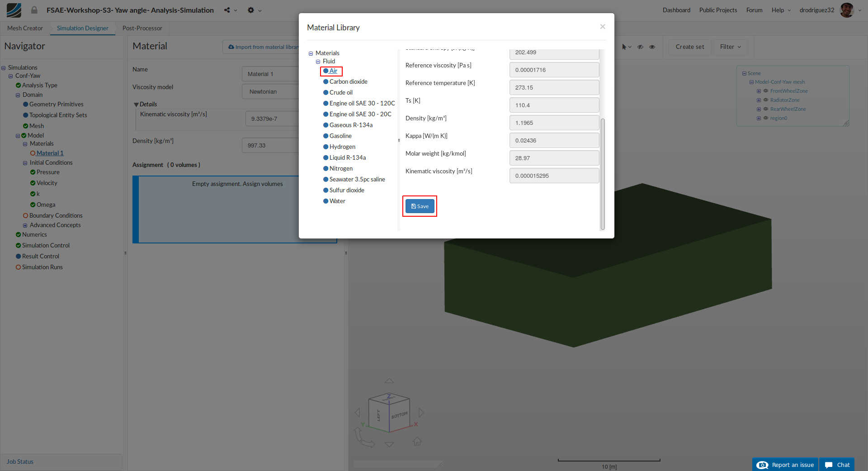The image size is (868, 471).
Task: Open the Chat widget
Action: pyautogui.click(x=837, y=465)
